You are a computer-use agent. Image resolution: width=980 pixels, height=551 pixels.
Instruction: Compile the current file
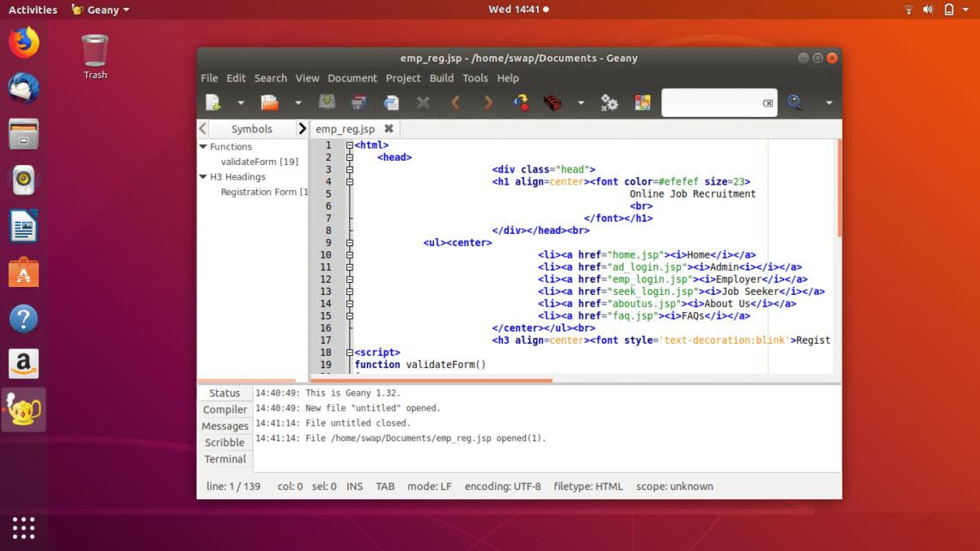(520, 102)
